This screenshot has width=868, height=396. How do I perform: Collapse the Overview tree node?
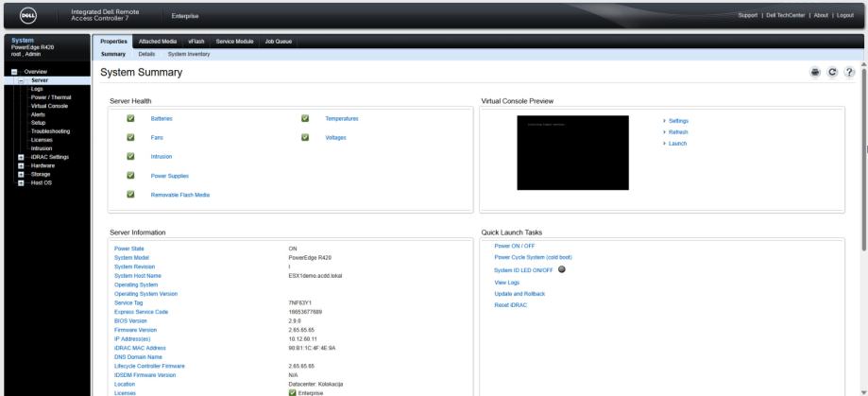(14, 72)
